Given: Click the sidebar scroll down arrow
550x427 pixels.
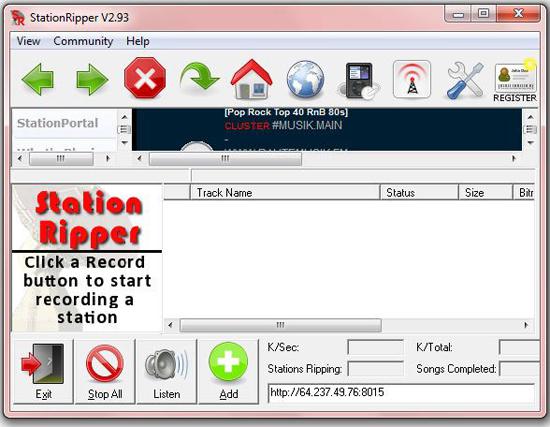Looking at the screenshot, I should [x=124, y=142].
